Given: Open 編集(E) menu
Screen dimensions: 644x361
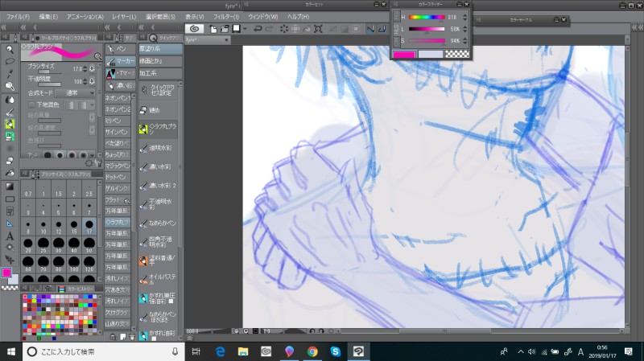Looking at the screenshot, I should [48, 17].
